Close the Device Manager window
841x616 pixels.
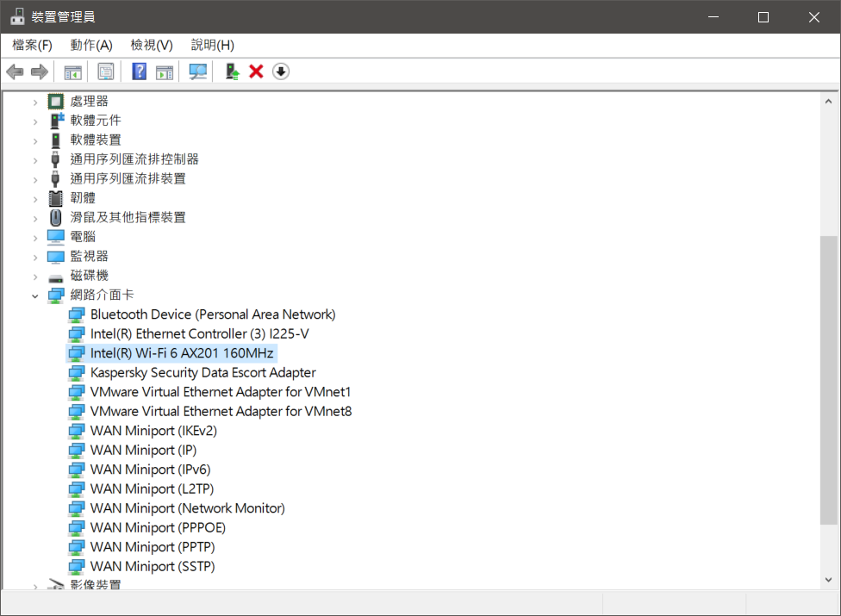814,16
